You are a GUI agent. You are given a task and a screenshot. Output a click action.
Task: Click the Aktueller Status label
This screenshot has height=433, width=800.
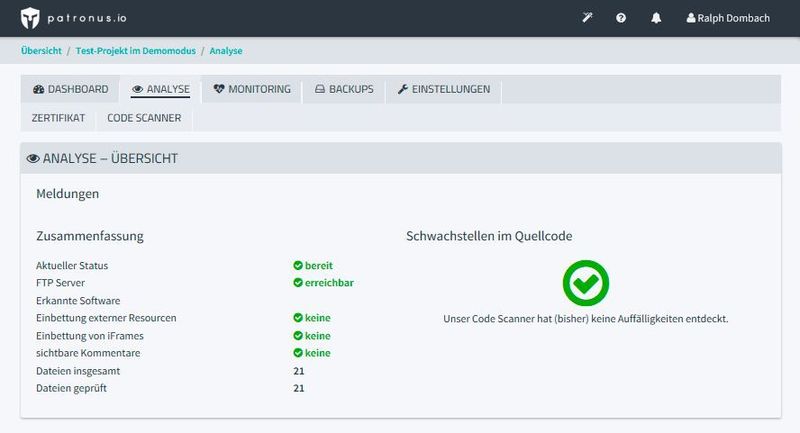coord(72,265)
